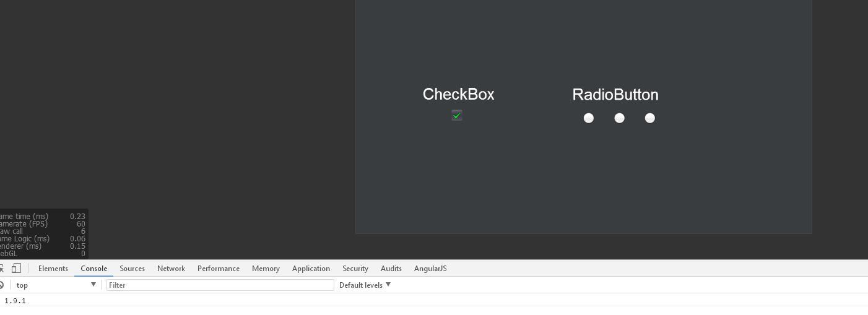
Task: Expand the top context dropdown
Action: 56,285
